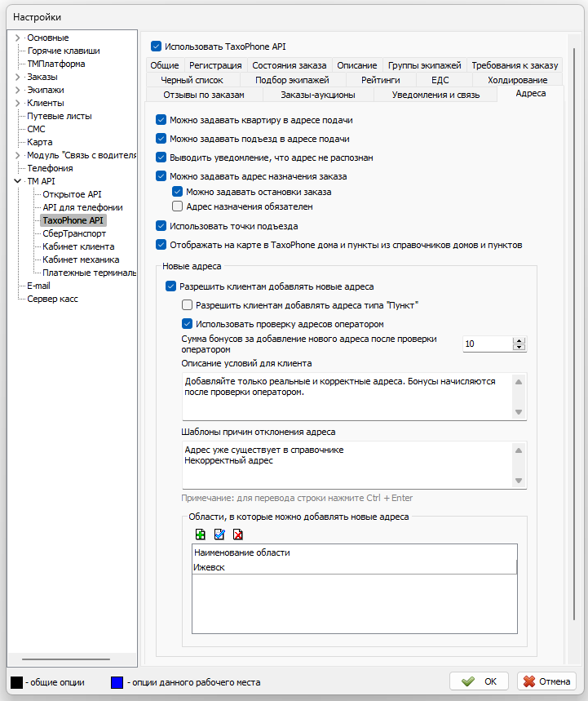The width and height of the screenshot is (588, 701).
Task: Select ТМПлатформа in the tree
Action: (x=55, y=64)
